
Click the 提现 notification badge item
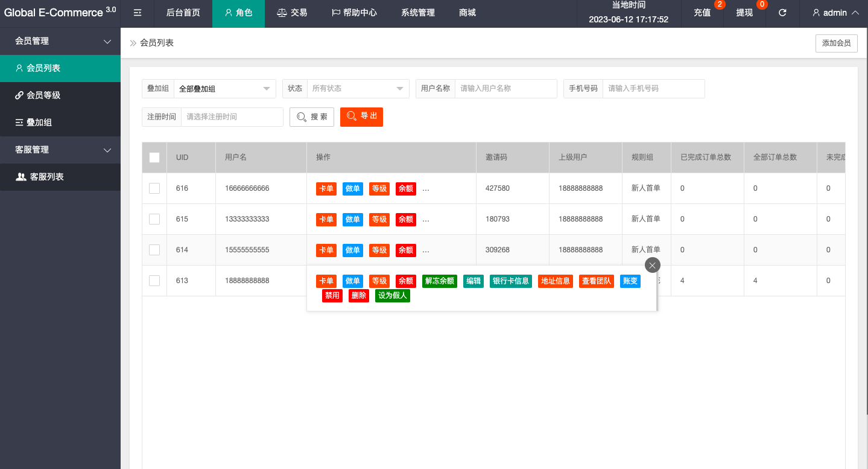tap(744, 13)
